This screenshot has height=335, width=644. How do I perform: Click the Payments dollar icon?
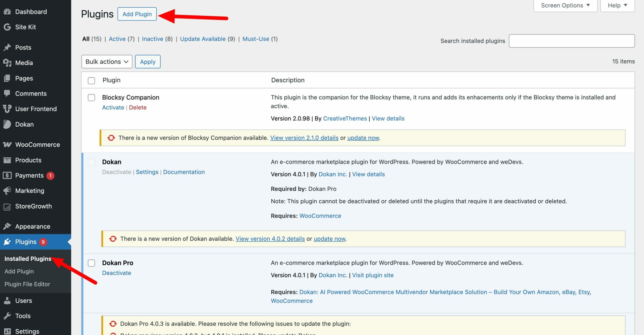7,176
